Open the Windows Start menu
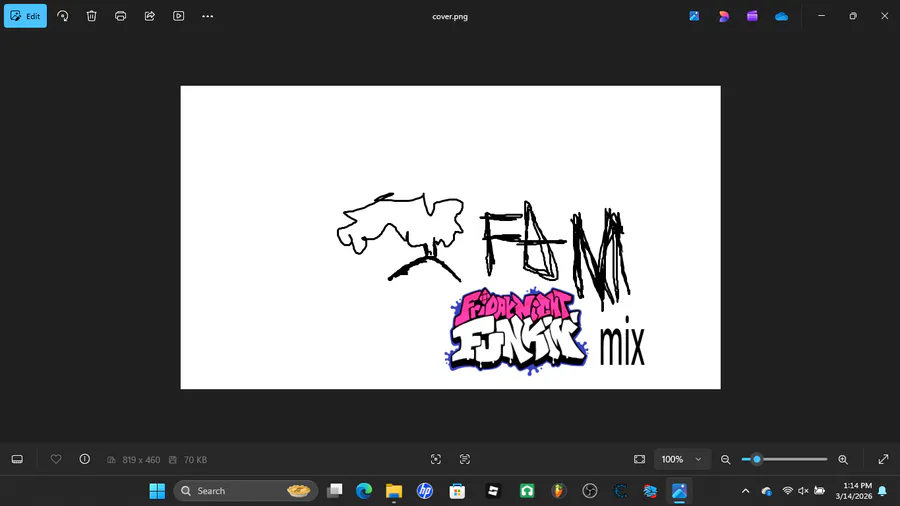This screenshot has height=506, width=900. tap(157, 491)
